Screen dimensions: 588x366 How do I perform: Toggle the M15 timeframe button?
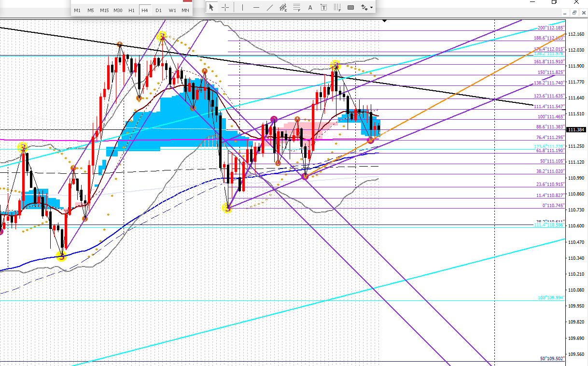[x=104, y=10]
